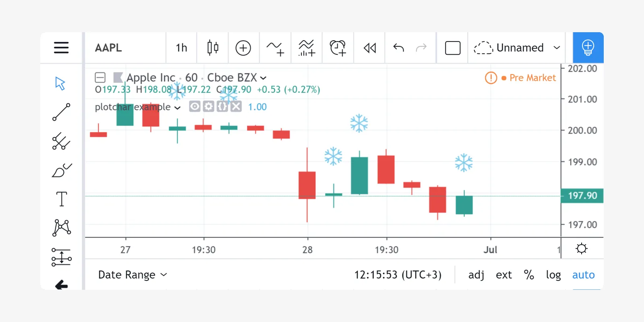Expand the Date Range dropdown

132,275
